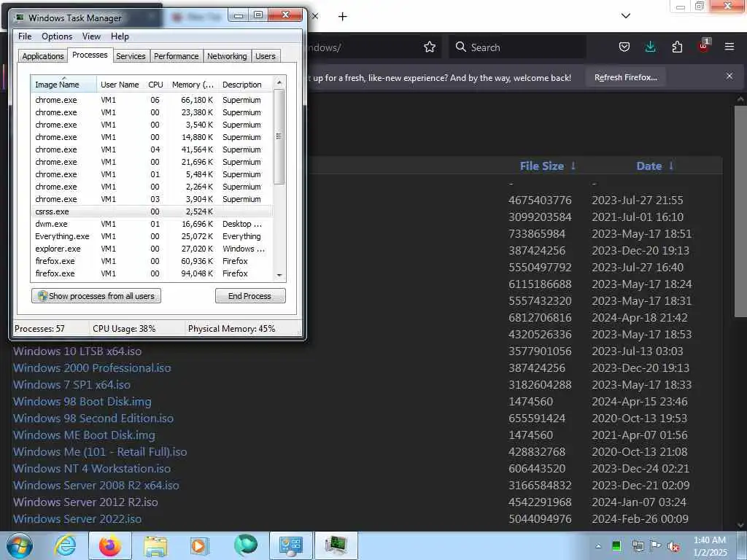Click the uBlock Origin extension icon
Image resolution: width=747 pixels, height=560 pixels.
tap(703, 47)
